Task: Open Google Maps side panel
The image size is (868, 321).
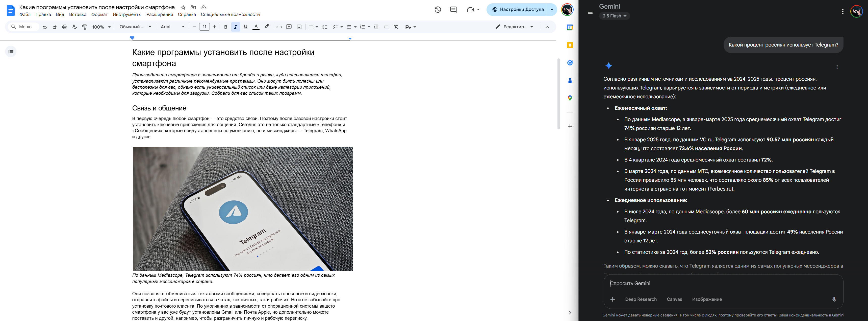Action: (x=570, y=98)
